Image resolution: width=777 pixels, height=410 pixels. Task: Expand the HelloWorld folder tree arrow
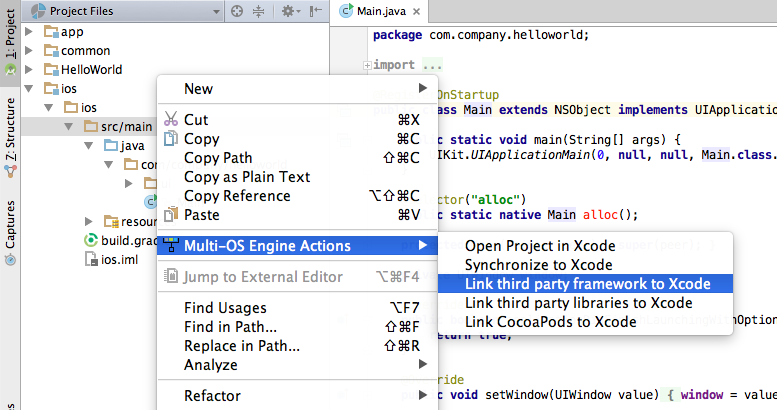pos(29,69)
